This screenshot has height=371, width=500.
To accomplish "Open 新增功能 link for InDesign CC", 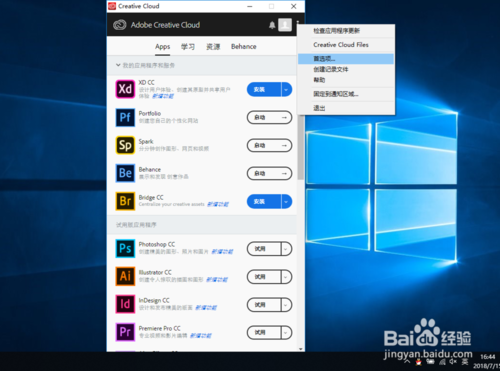I will [206, 307].
